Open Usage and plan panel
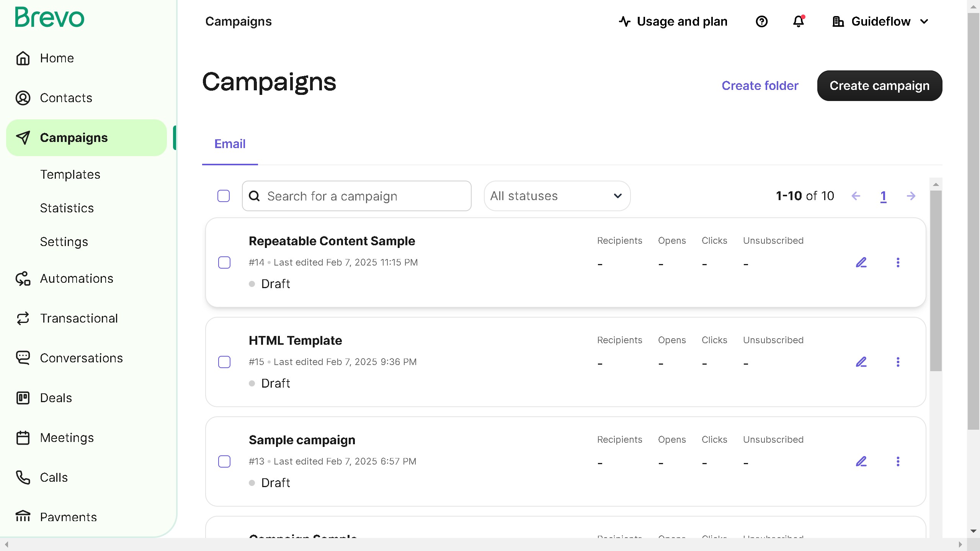The image size is (980, 551). pyautogui.click(x=673, y=21)
